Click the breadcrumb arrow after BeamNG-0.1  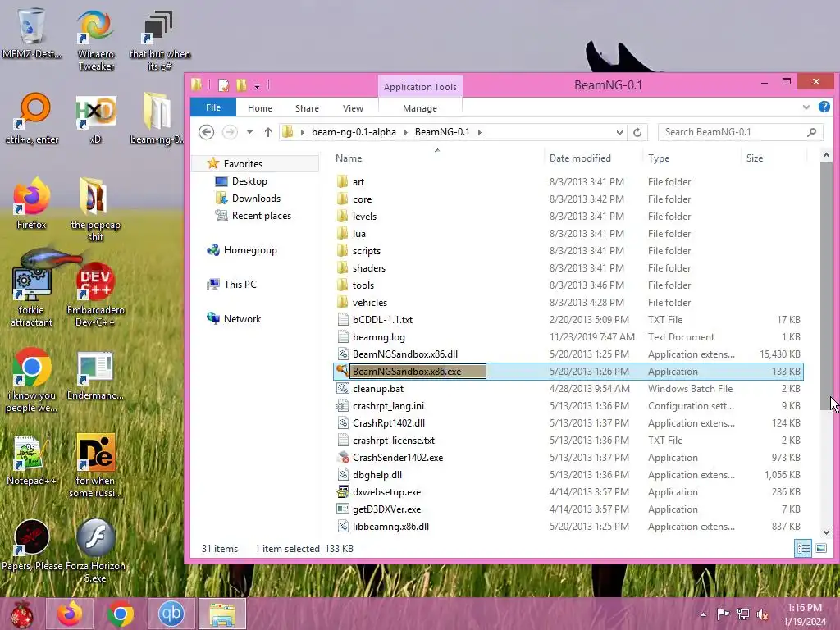(x=479, y=132)
